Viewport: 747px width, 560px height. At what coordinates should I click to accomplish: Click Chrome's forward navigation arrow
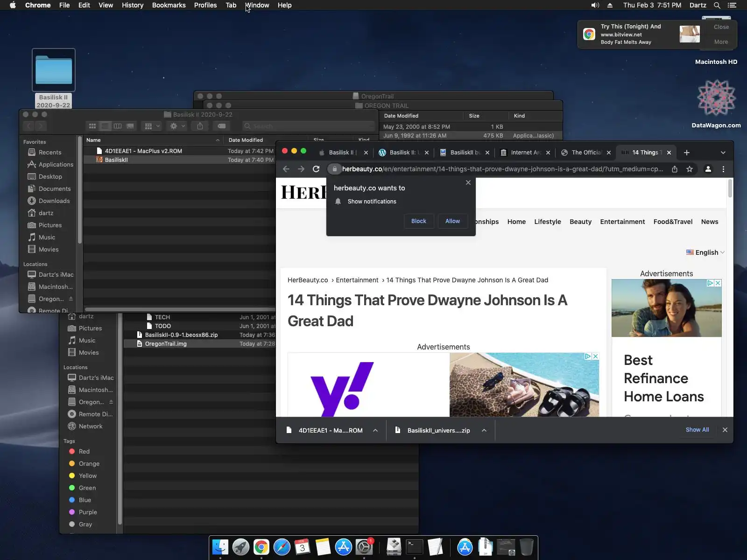[x=301, y=169]
